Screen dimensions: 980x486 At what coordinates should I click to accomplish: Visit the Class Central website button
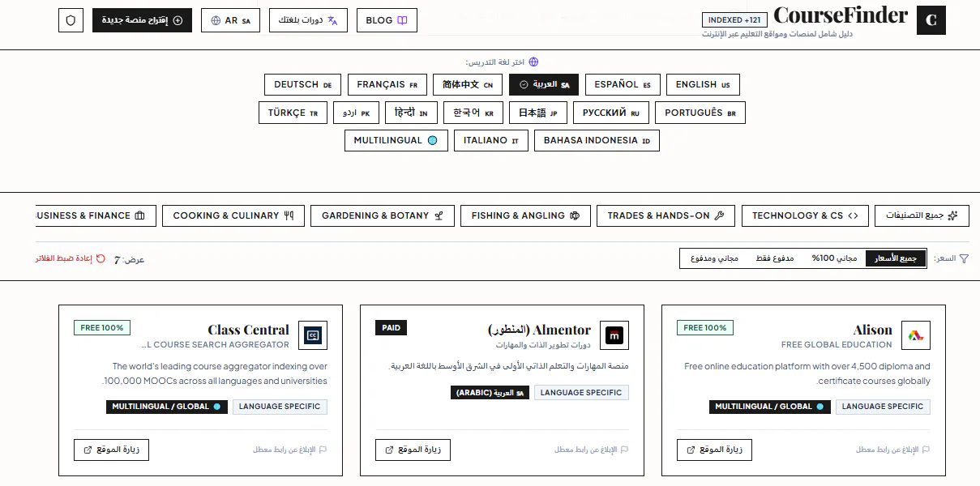click(111, 450)
